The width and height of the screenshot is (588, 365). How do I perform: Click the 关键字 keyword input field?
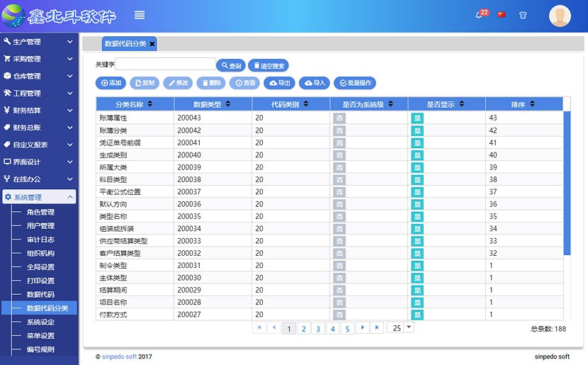[165, 64]
